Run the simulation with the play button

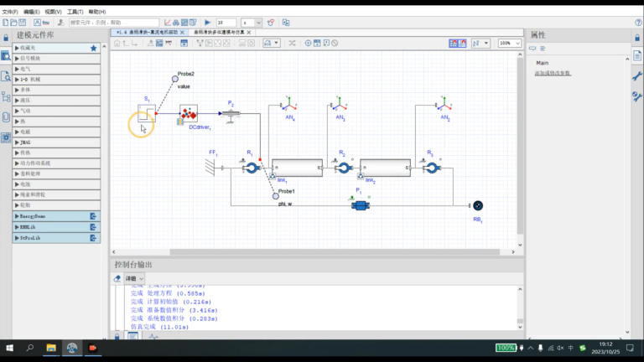pos(207,23)
